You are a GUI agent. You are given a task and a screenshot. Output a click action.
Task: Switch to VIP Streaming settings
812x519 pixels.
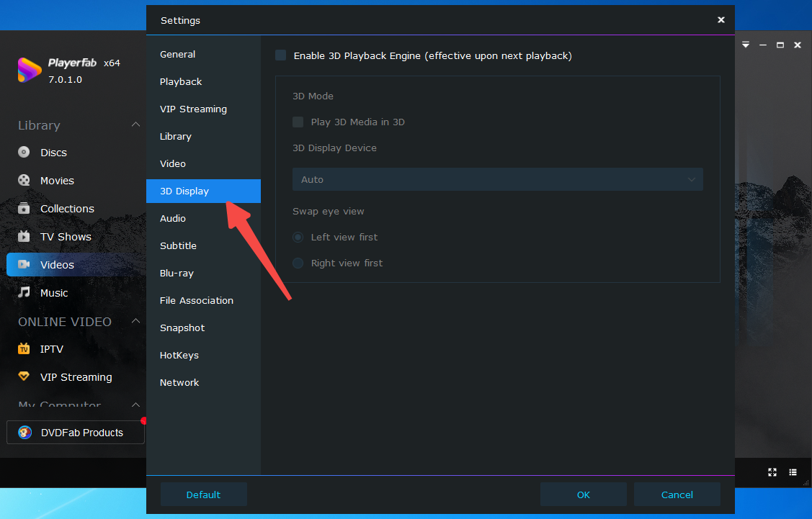pos(203,109)
